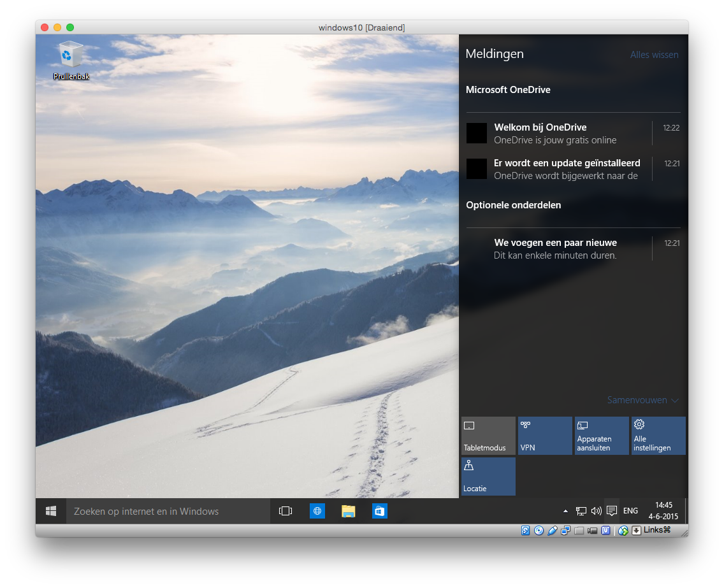
Task: Toggle the VPN quick action tile
Action: [x=545, y=436]
